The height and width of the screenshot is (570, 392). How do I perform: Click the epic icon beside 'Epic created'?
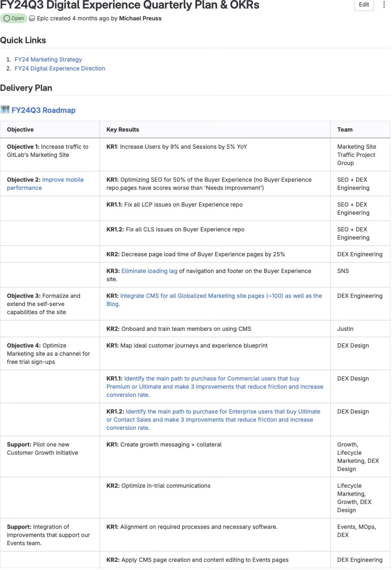click(x=32, y=18)
